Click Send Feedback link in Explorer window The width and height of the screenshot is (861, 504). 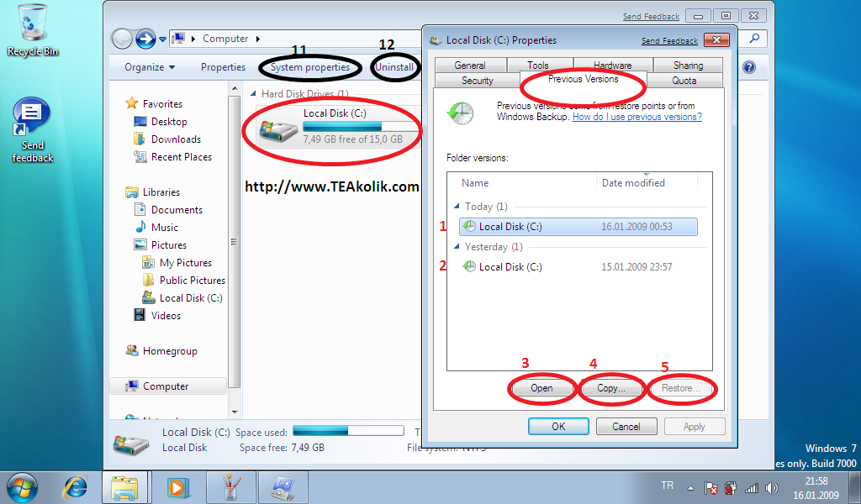tap(652, 17)
